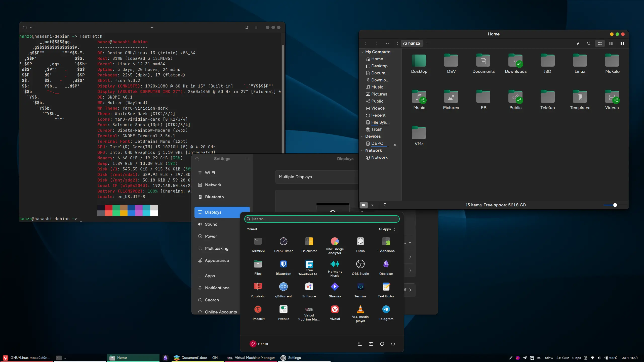Collapse the Network section header in sidebar

[x=362, y=150]
